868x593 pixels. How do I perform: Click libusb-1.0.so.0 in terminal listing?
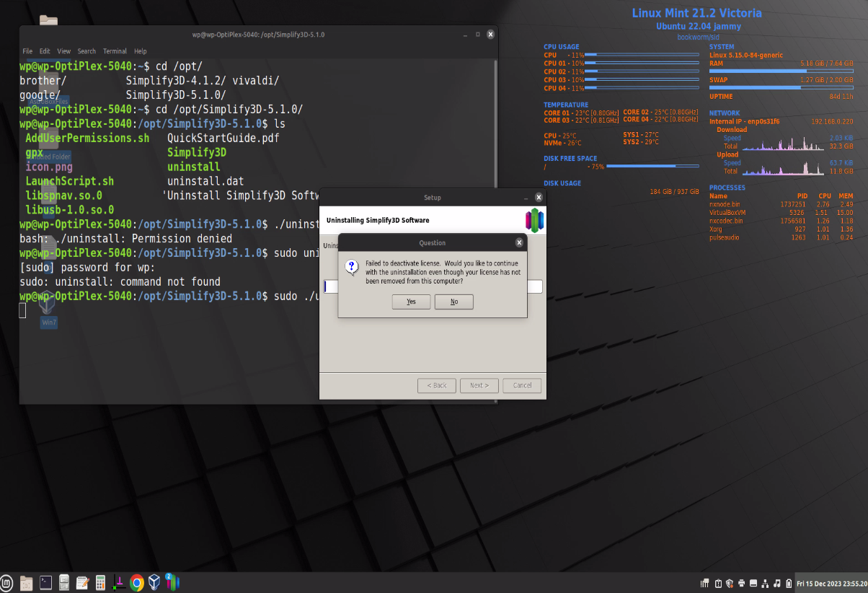tap(69, 210)
